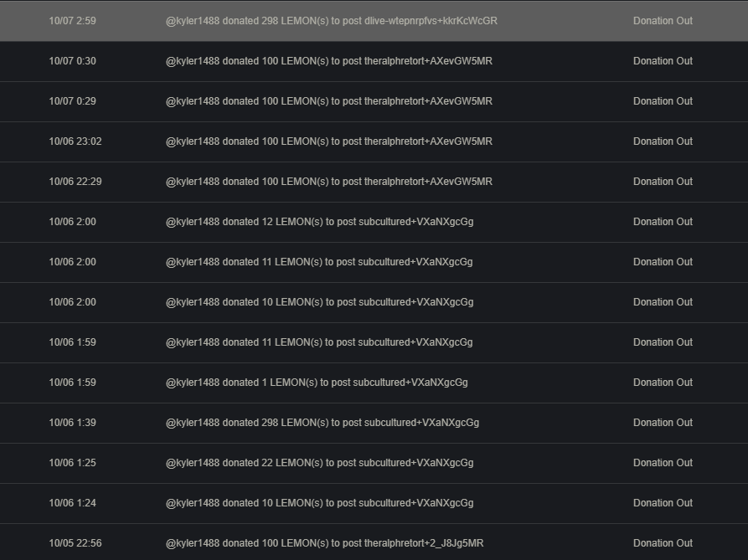
Task: Click the donation description dated 10/06 22:29
Action: [x=328, y=182]
